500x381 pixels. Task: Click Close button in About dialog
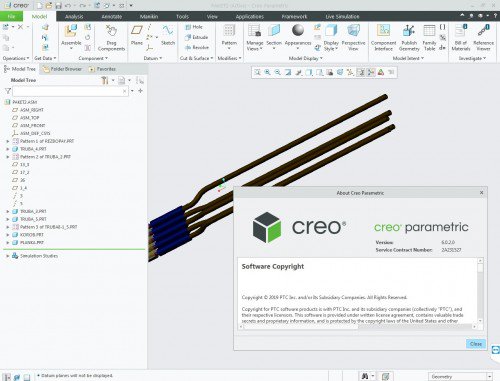[476, 344]
